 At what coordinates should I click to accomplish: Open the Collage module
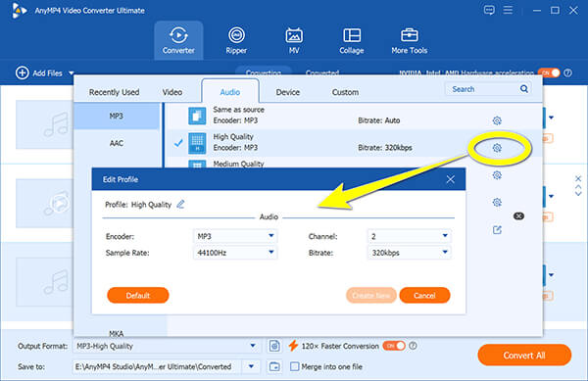(352, 40)
